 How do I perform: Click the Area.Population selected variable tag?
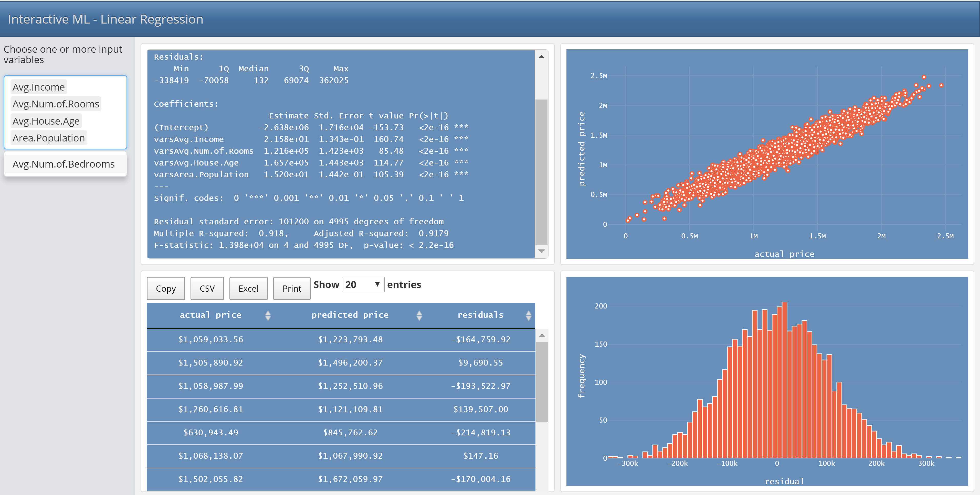coord(48,138)
